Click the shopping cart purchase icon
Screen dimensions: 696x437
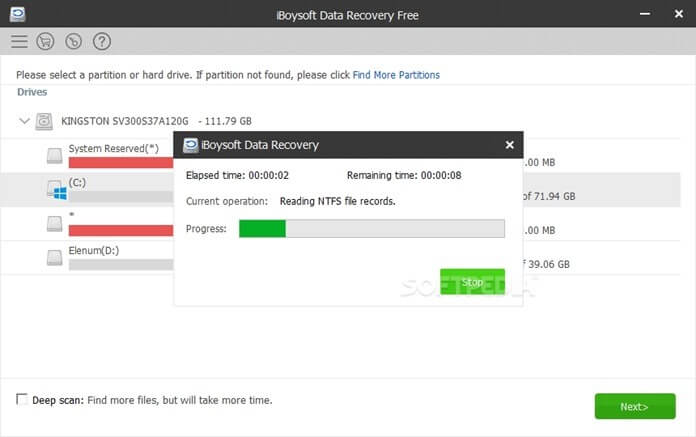[45, 41]
